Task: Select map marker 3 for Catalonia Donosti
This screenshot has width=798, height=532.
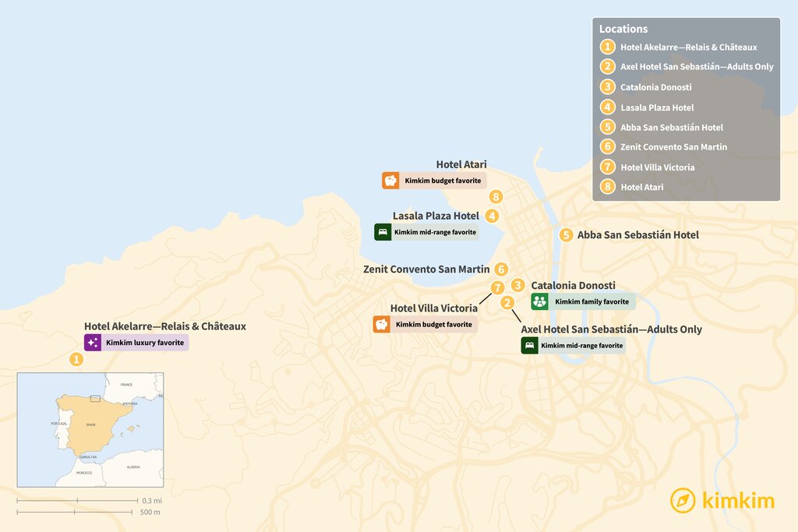Action: [x=517, y=285]
